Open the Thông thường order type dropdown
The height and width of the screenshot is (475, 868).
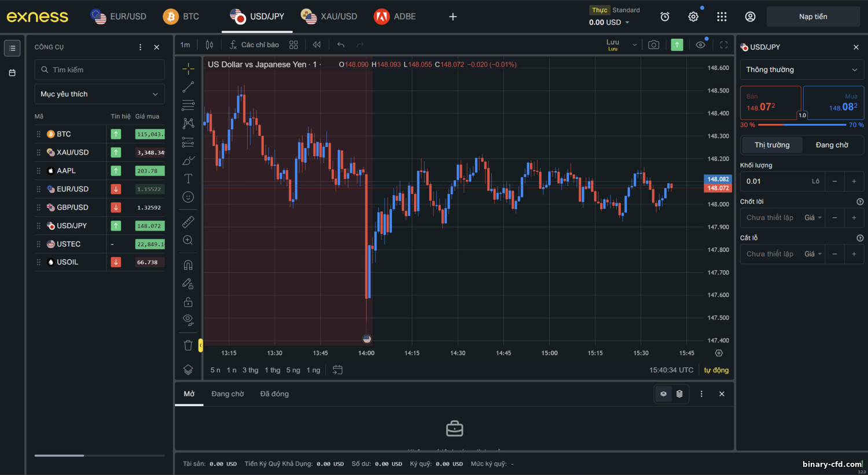pyautogui.click(x=801, y=70)
